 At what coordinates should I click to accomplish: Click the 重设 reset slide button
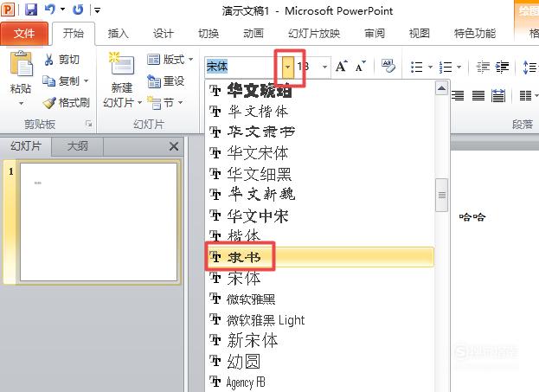click(x=166, y=81)
